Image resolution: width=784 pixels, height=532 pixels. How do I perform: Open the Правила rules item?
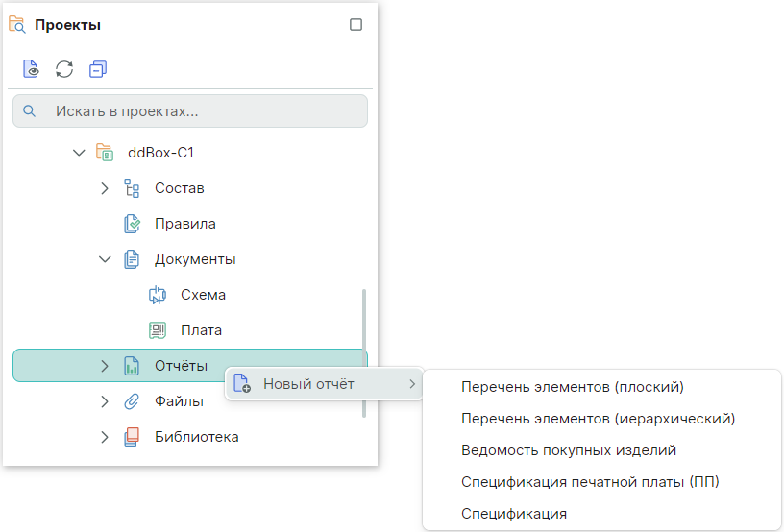coord(184,224)
